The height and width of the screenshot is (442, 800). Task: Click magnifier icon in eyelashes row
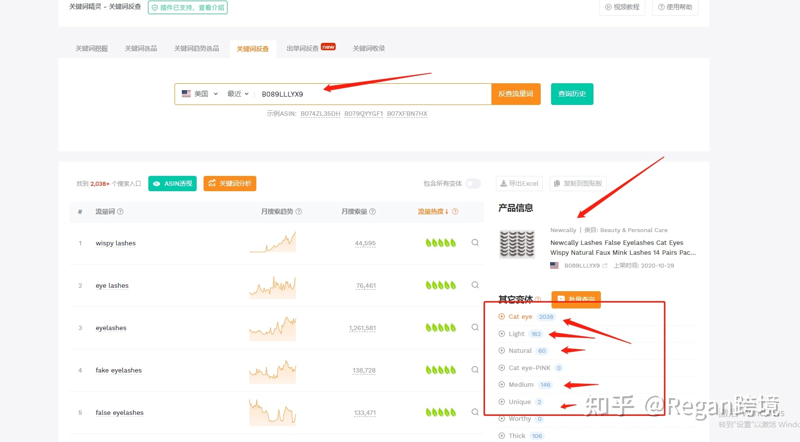click(475, 328)
